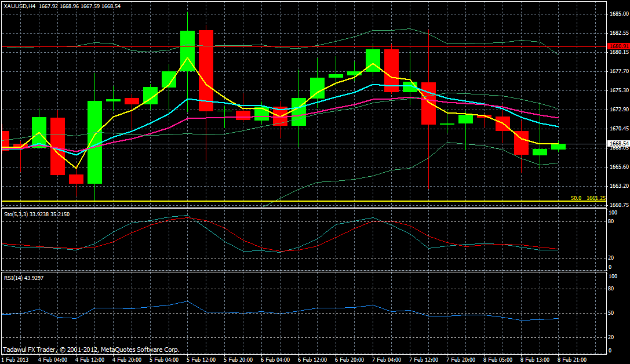Click price scale value 1663.20
630x364 pixels.
pos(619,186)
